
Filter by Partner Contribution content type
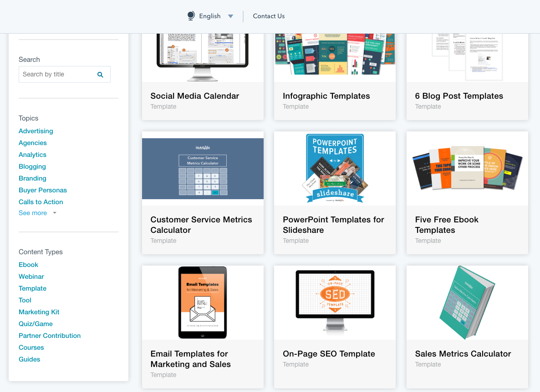[49, 336]
